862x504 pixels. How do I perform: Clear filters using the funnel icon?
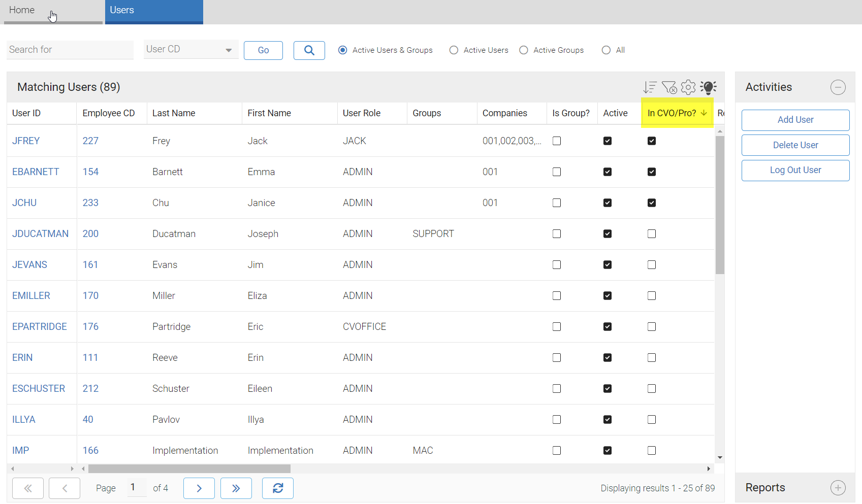coord(669,87)
